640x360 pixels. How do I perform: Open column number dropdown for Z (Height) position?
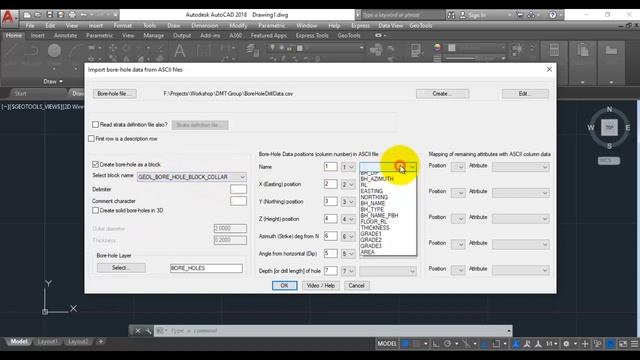348,219
